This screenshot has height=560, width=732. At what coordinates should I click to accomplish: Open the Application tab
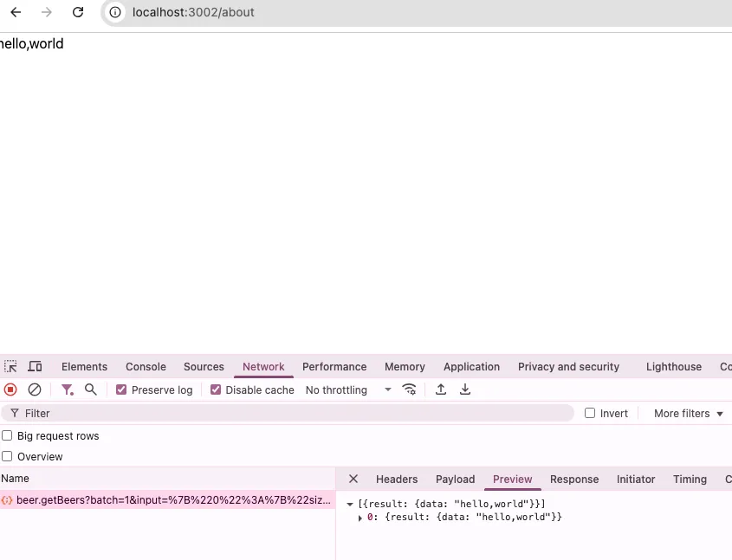[x=471, y=366]
